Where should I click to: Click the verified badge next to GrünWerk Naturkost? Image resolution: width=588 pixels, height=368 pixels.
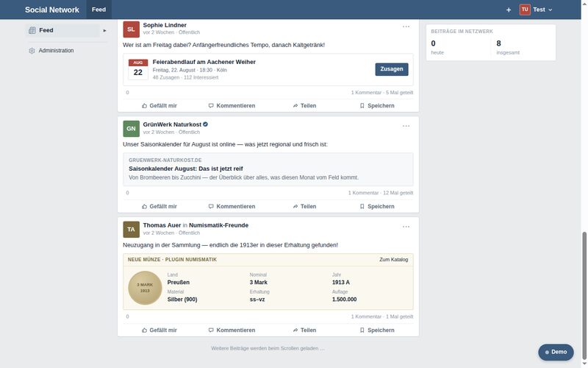tap(206, 124)
